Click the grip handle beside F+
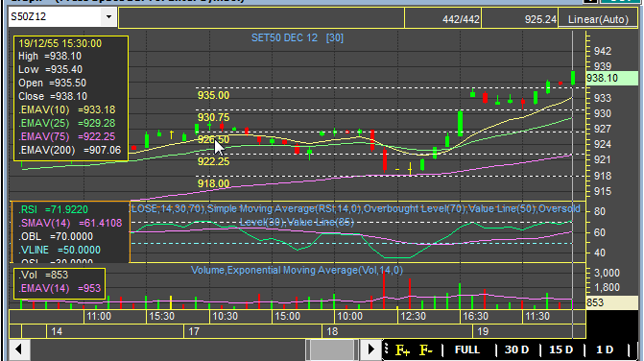Image resolution: width=644 pixels, height=361 pixels. 386,349
